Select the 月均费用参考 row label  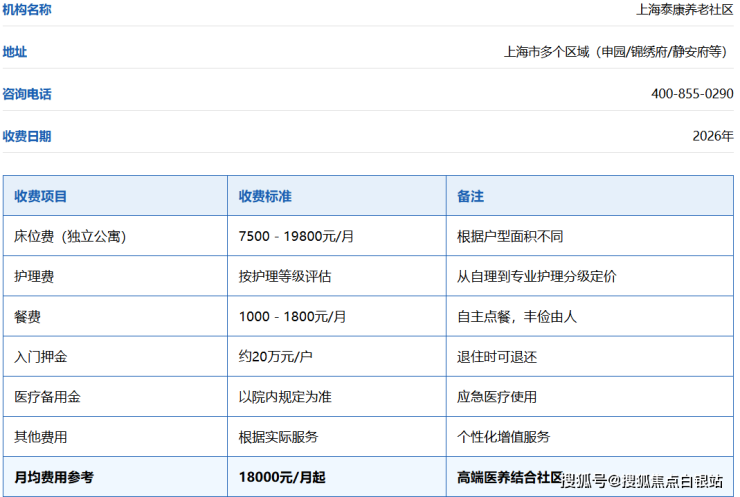[x=54, y=477]
